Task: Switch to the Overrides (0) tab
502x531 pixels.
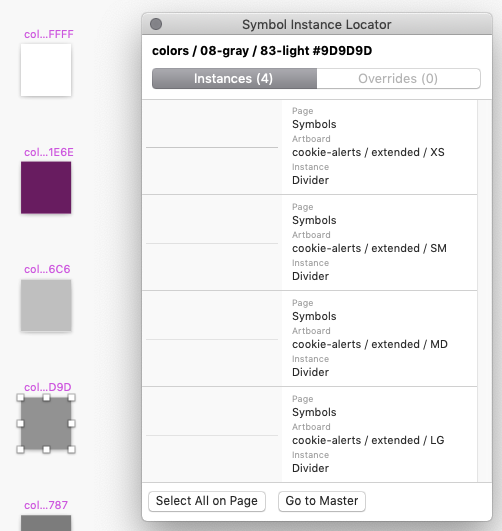Action: click(x=398, y=79)
